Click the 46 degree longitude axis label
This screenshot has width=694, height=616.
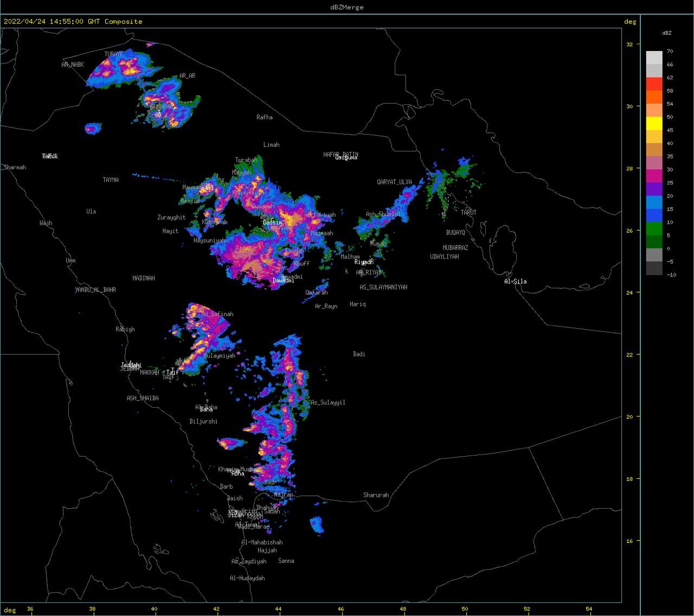[341, 609]
